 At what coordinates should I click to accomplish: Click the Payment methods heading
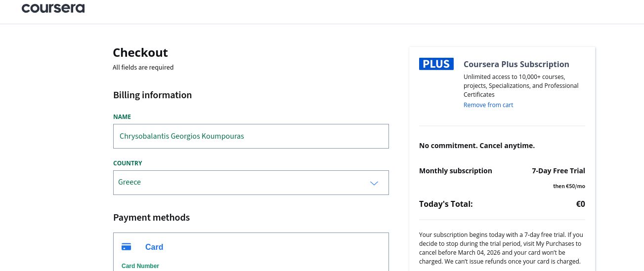pos(151,217)
